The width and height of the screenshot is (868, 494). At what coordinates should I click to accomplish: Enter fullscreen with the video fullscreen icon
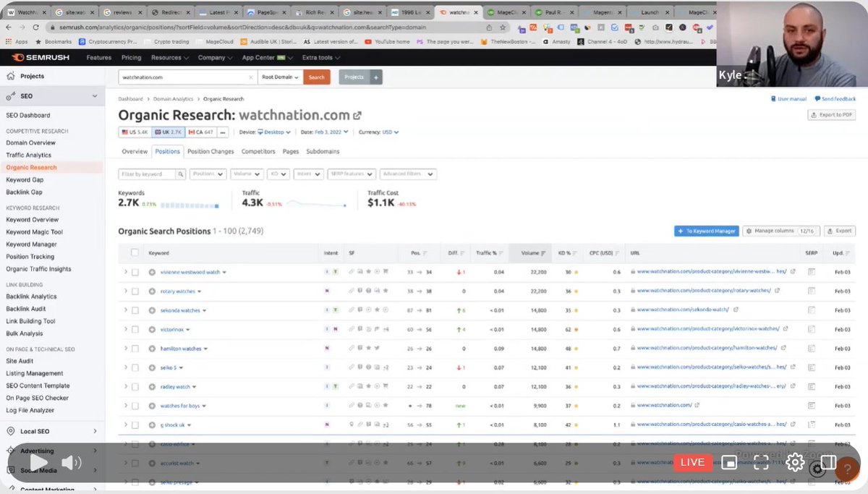[x=761, y=463]
